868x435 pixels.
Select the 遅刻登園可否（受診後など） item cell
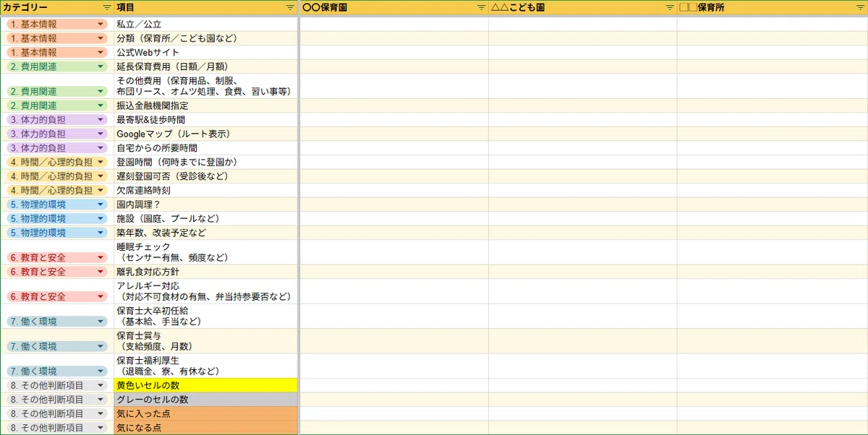pyautogui.click(x=205, y=176)
